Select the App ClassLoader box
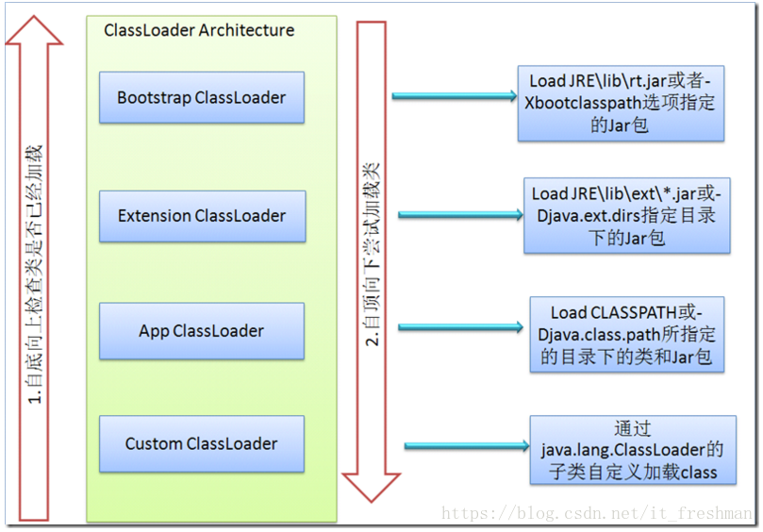Viewport: 763px width, 532px height. [x=202, y=331]
